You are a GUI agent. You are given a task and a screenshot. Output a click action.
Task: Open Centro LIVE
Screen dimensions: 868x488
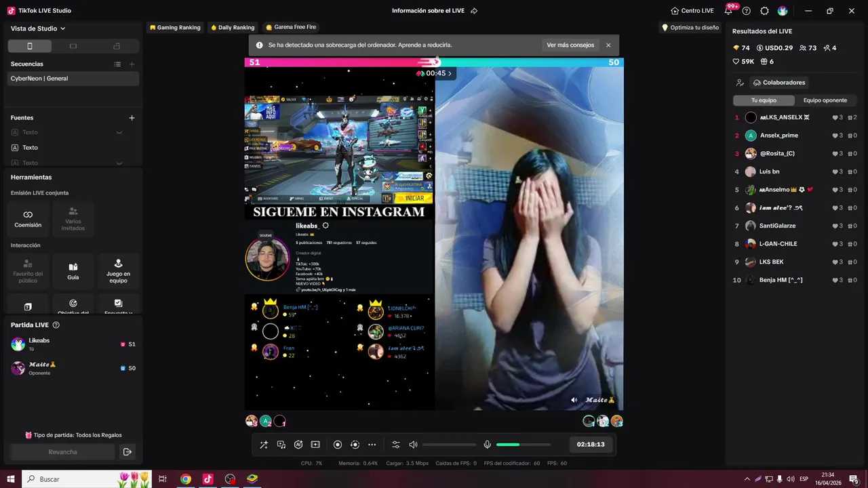tap(692, 11)
